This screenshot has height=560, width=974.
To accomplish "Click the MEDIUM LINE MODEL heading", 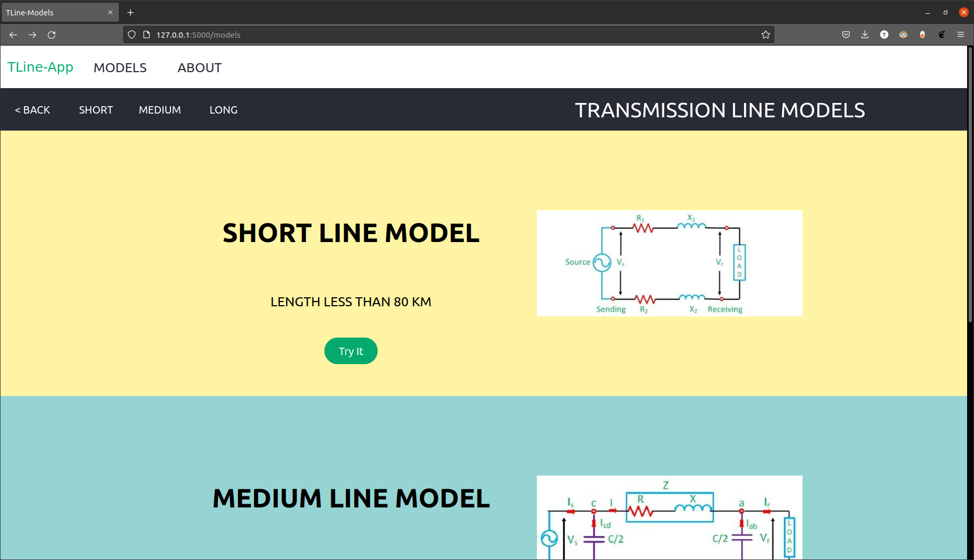I will pyautogui.click(x=351, y=498).
